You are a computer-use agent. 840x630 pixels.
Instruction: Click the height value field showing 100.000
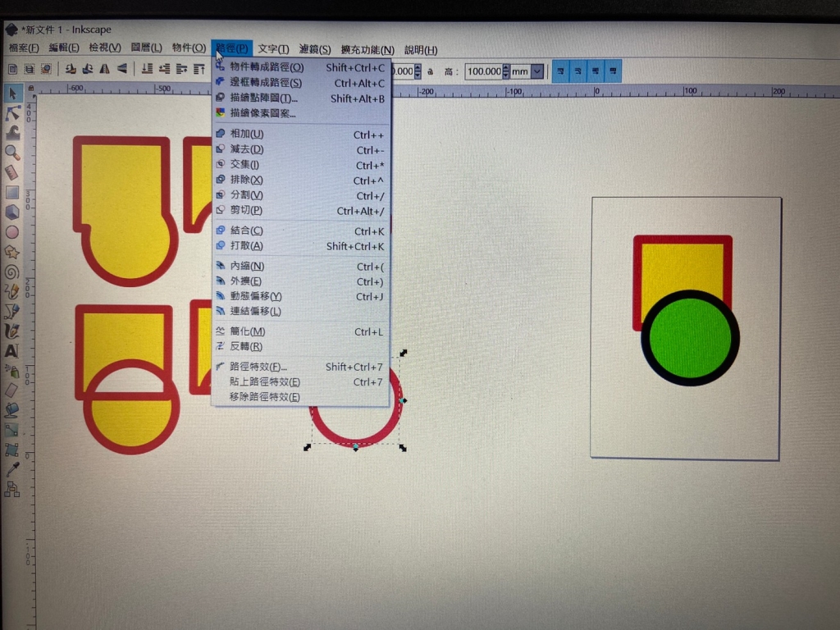click(483, 72)
